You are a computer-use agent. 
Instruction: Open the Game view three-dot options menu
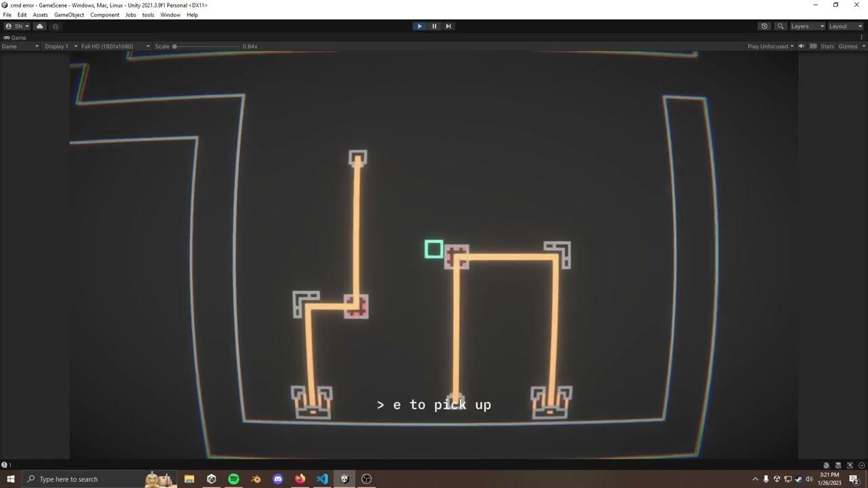(x=861, y=37)
